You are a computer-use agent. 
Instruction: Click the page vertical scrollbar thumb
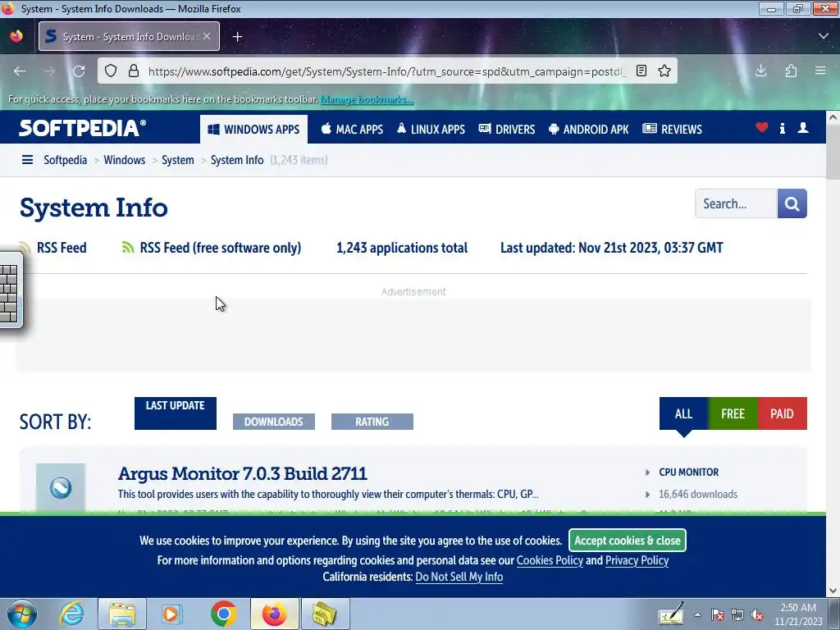(833, 153)
